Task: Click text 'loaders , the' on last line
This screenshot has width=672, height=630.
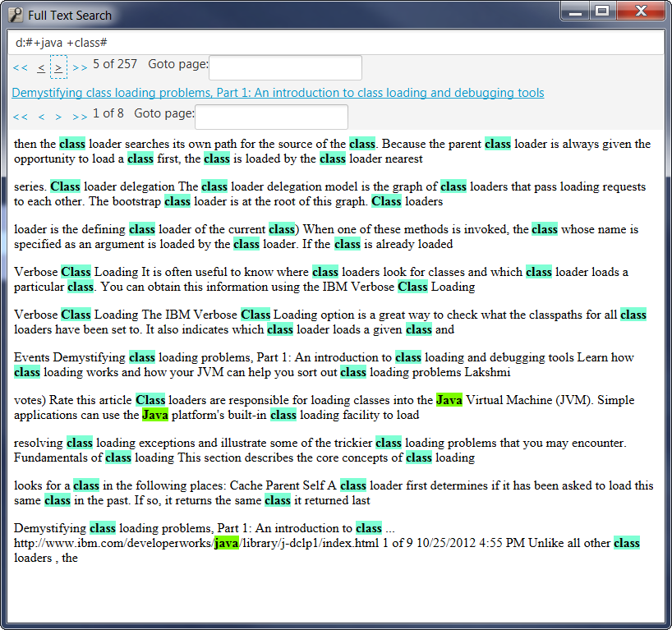Action: click(x=46, y=558)
